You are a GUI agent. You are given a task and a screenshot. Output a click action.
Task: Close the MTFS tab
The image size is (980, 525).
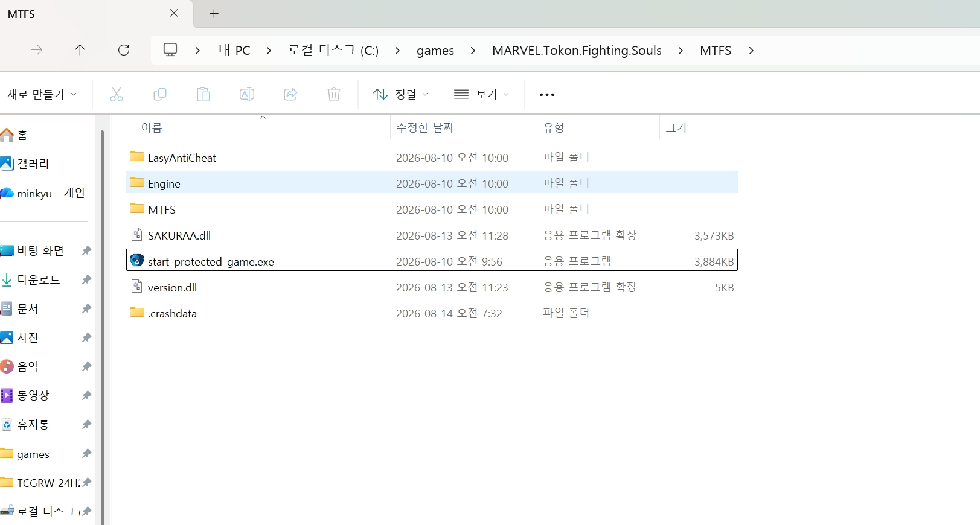[x=174, y=13]
